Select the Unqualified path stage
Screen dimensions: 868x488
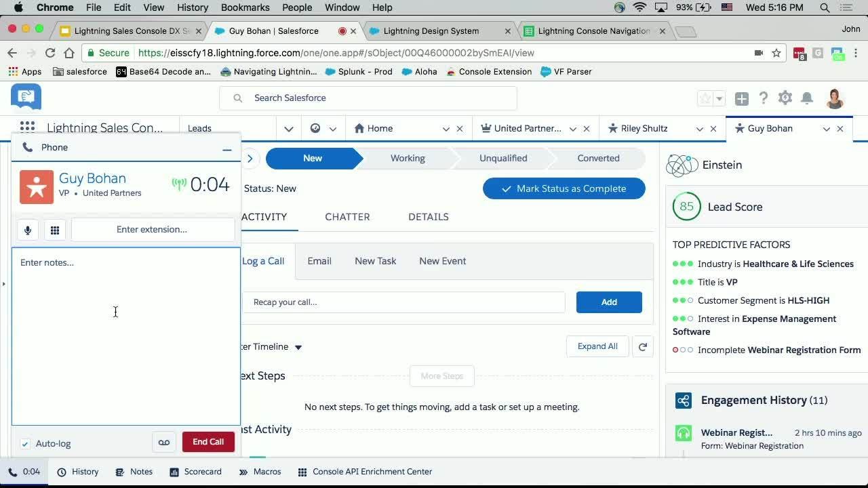[503, 159]
